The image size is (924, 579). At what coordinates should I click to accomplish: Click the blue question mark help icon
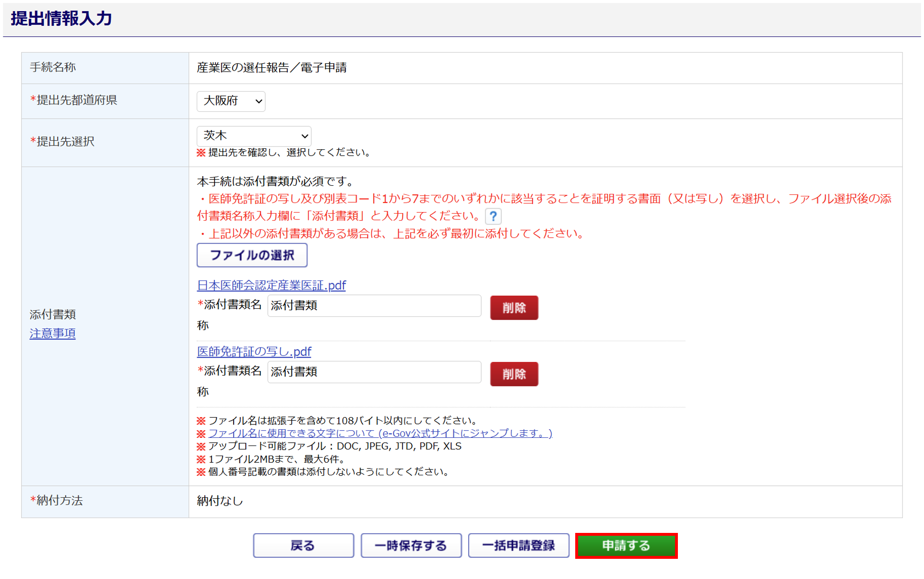(x=493, y=216)
